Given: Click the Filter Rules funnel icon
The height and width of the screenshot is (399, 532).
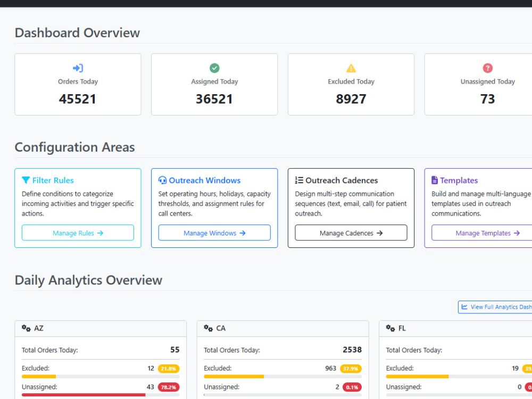Looking at the screenshot, I should tap(26, 180).
